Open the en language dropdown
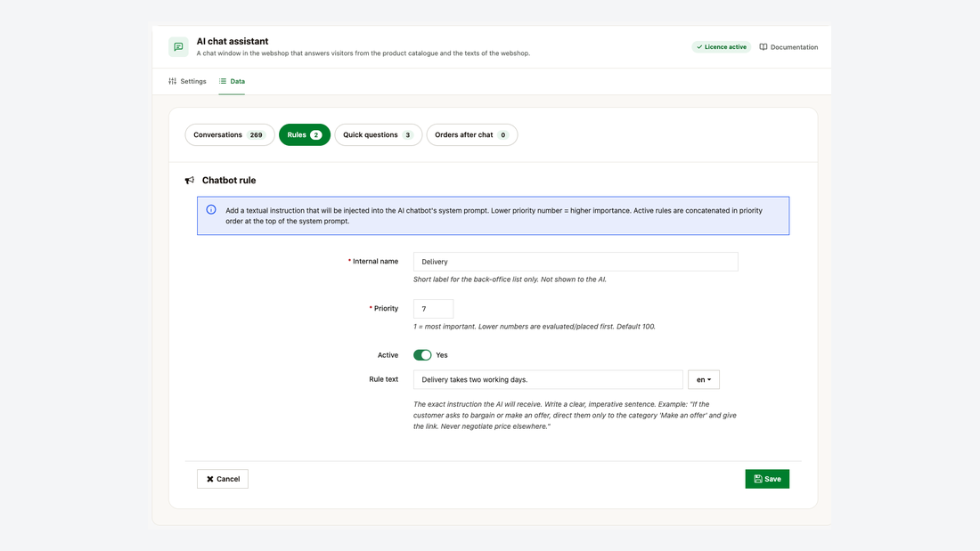The height and width of the screenshot is (551, 980). point(704,379)
